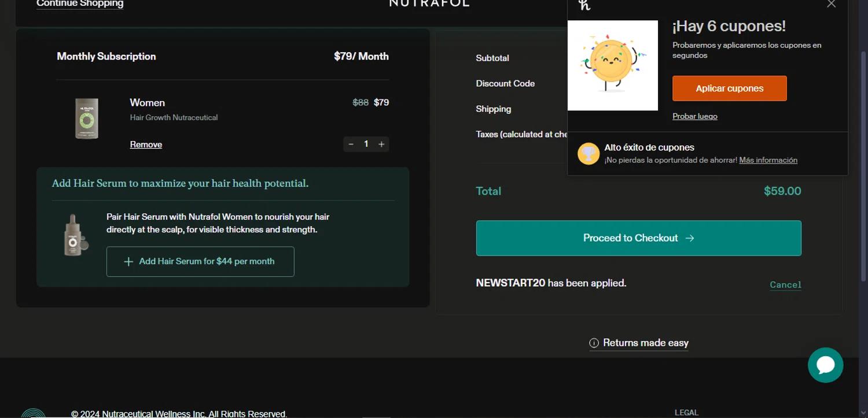The height and width of the screenshot is (418, 868).
Task: Cancel the NEWSTART20 discount code
Action: [x=785, y=284]
